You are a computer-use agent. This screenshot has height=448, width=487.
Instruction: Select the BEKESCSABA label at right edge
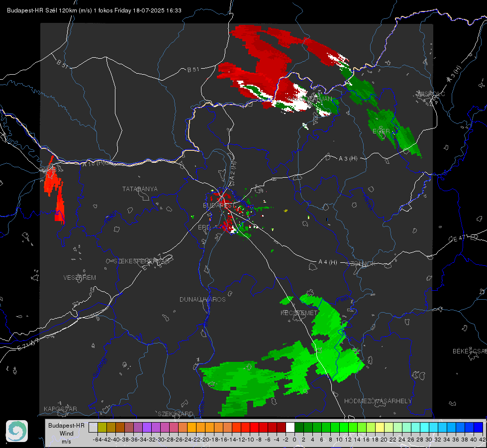[470, 351]
